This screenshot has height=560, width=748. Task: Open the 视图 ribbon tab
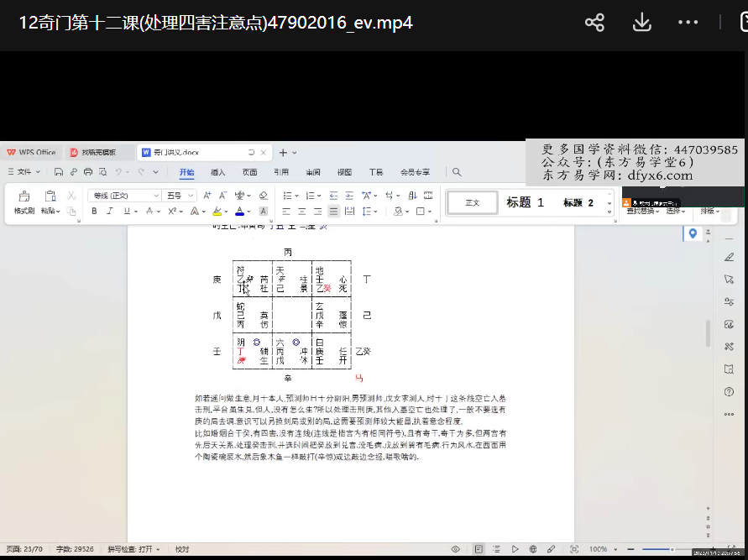click(x=344, y=172)
